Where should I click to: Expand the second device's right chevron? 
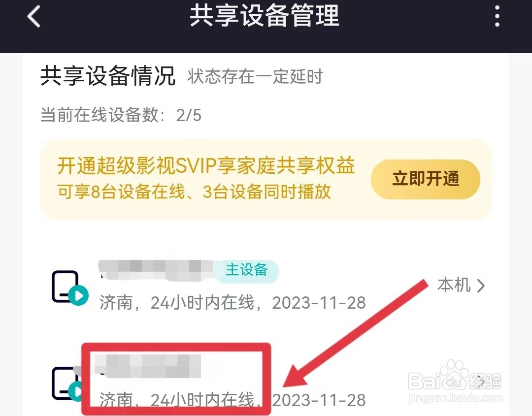click(x=481, y=382)
